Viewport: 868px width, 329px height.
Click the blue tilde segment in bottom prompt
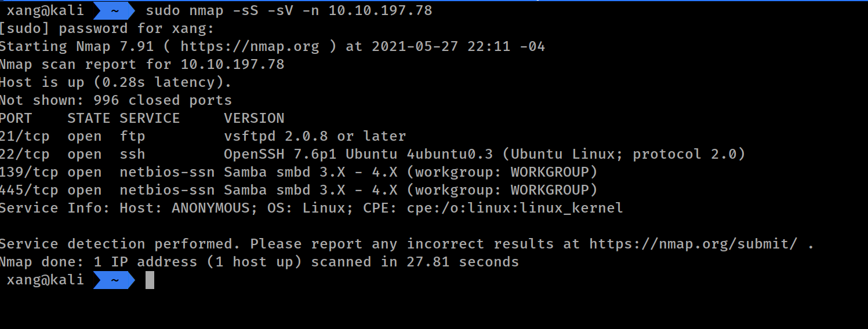coord(114,280)
